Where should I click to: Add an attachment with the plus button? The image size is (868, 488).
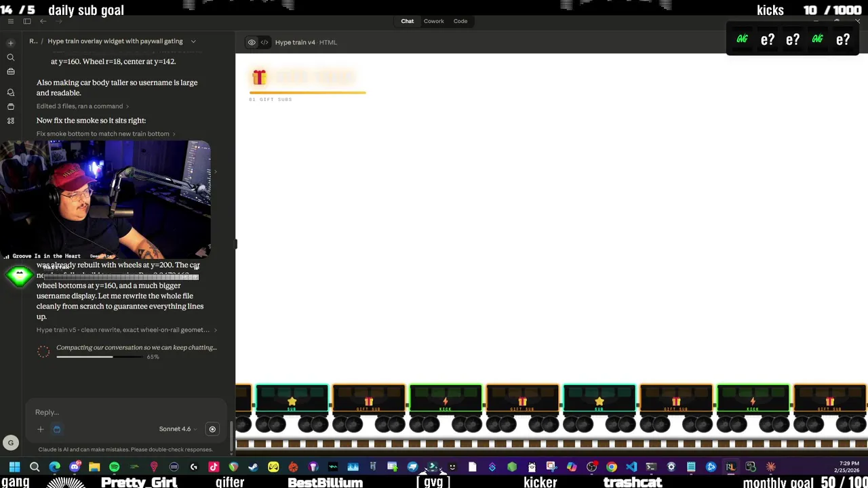pyautogui.click(x=40, y=429)
